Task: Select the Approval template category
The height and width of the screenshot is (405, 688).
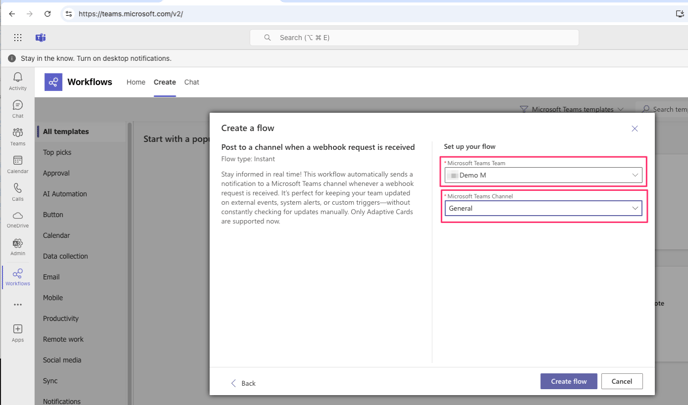Action: click(x=56, y=173)
